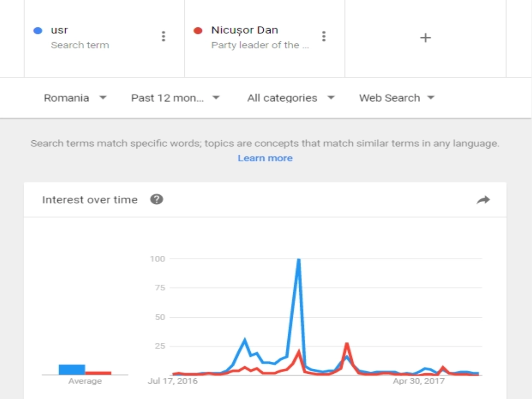
Task: Open the Web Search type dropdown
Action: click(397, 98)
